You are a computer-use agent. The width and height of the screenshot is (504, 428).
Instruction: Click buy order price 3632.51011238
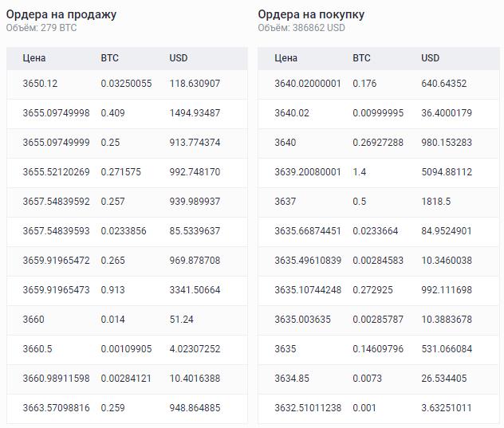(307, 408)
